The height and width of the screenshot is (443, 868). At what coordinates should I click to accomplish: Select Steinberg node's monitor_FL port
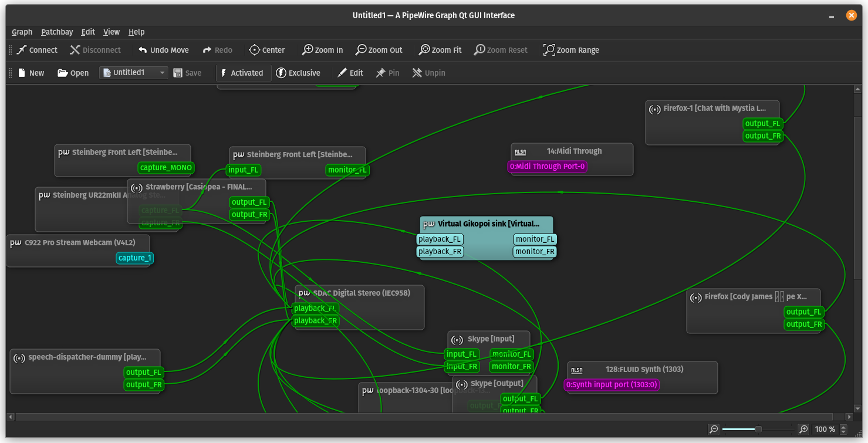click(347, 170)
